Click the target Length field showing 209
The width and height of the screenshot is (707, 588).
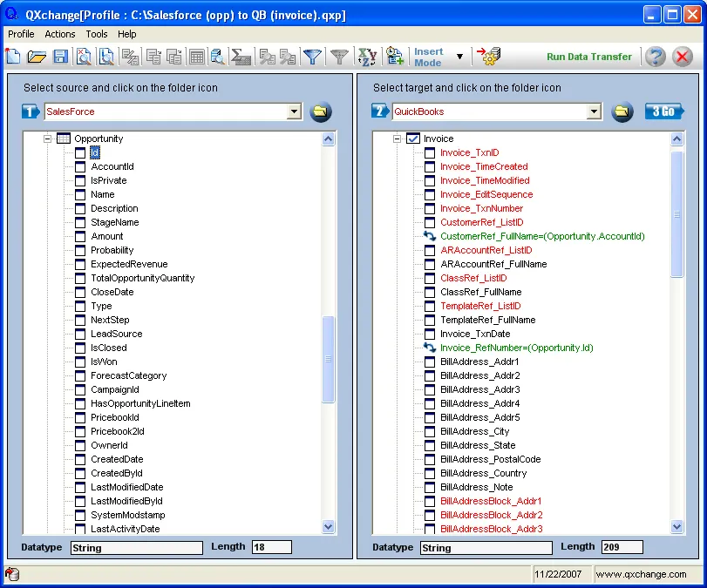622,547
